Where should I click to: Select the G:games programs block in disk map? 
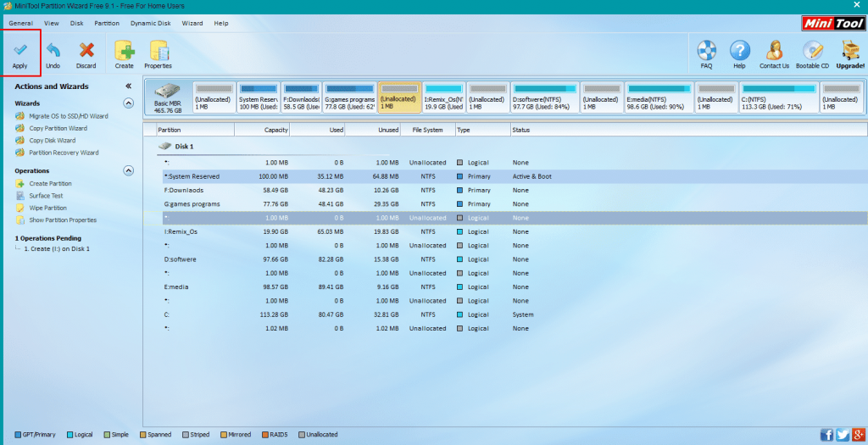[349, 97]
